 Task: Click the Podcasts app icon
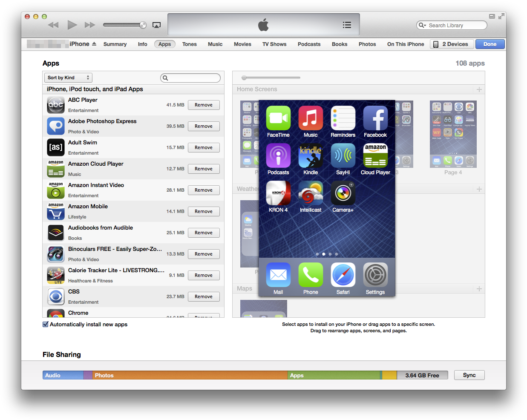point(278,155)
